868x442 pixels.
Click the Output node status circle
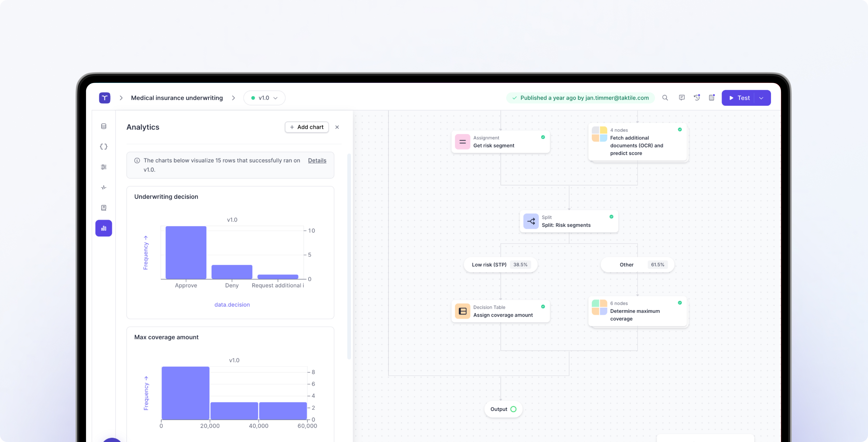513,409
